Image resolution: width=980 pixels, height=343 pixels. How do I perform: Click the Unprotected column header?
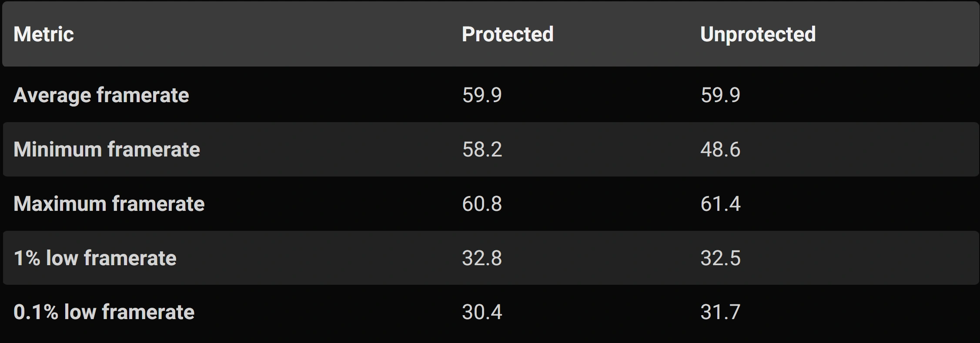coord(758,34)
